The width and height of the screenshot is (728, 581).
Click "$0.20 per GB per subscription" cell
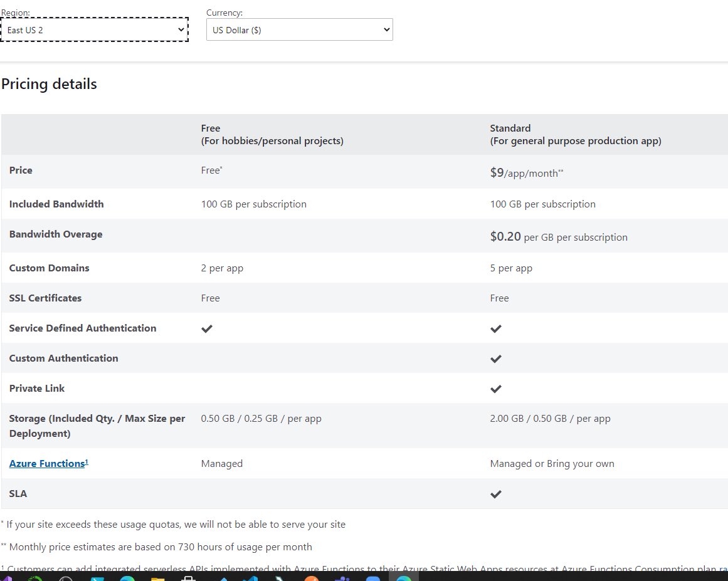559,237
